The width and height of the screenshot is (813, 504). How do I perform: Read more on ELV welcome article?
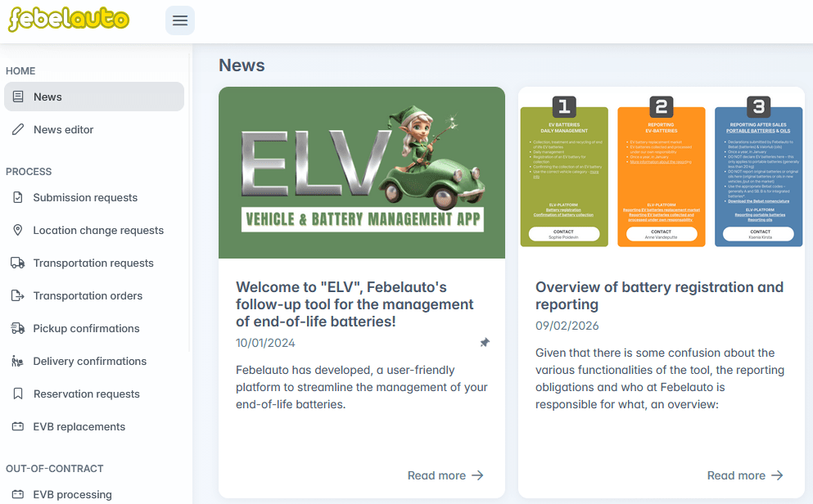445,475
